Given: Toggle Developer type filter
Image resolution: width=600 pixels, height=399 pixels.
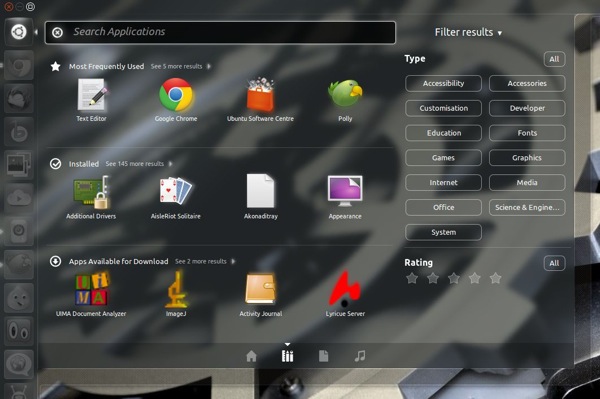Looking at the screenshot, I should click(x=527, y=108).
